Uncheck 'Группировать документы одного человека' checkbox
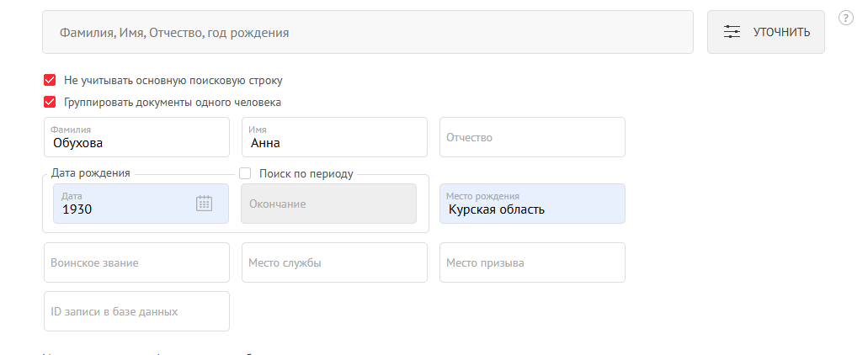Viewport: 868px width, 355px height. click(50, 102)
